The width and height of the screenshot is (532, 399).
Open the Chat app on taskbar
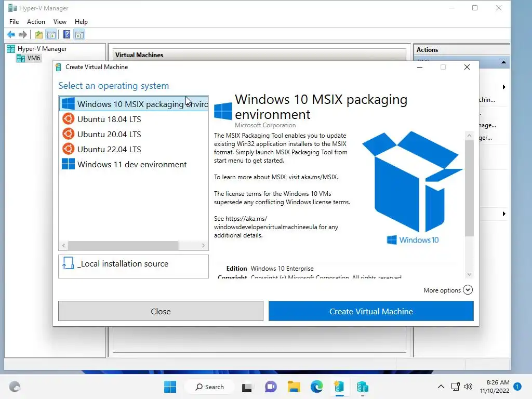(x=270, y=387)
